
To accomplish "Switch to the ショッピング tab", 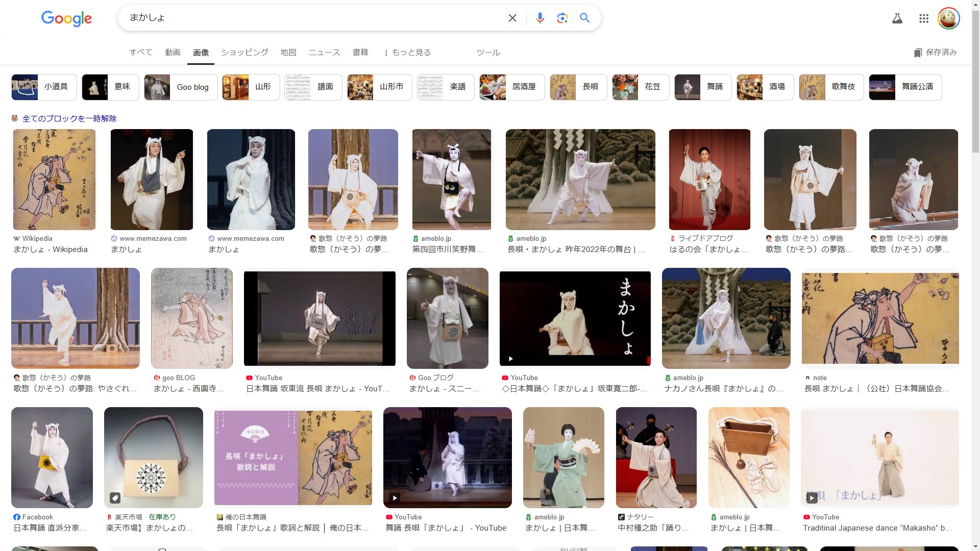I will (x=244, y=53).
